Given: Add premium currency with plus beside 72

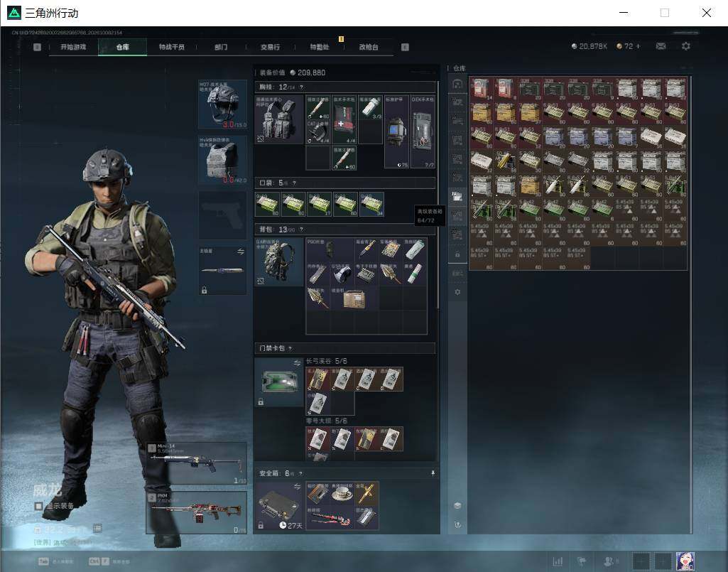Looking at the screenshot, I should [639, 46].
